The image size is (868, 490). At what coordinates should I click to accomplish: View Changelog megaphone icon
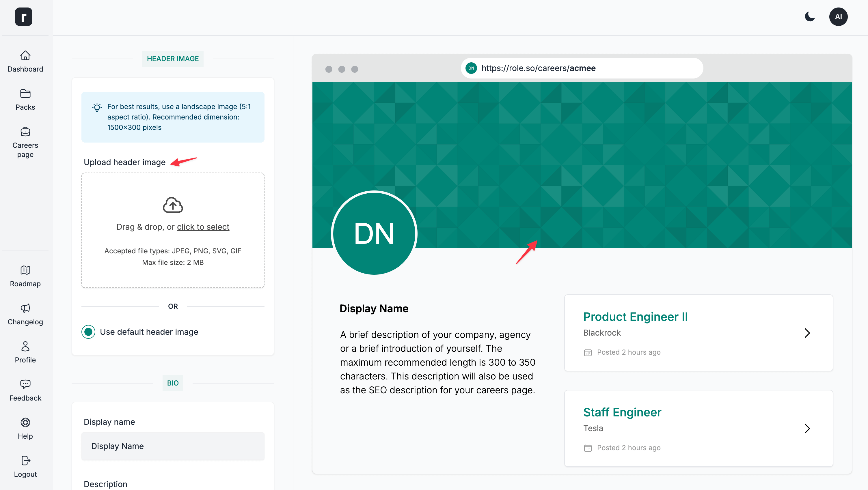pos(25,308)
